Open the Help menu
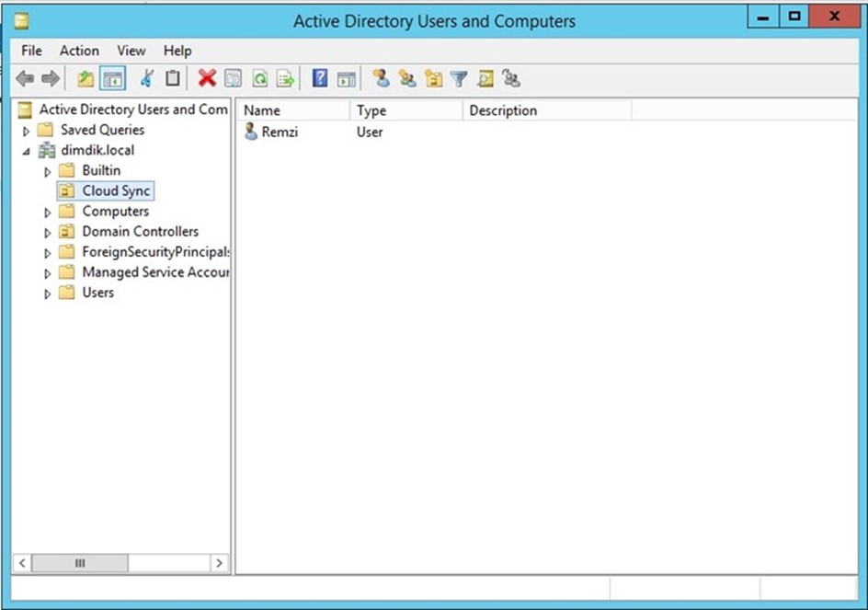The width and height of the screenshot is (868, 610). click(x=177, y=51)
